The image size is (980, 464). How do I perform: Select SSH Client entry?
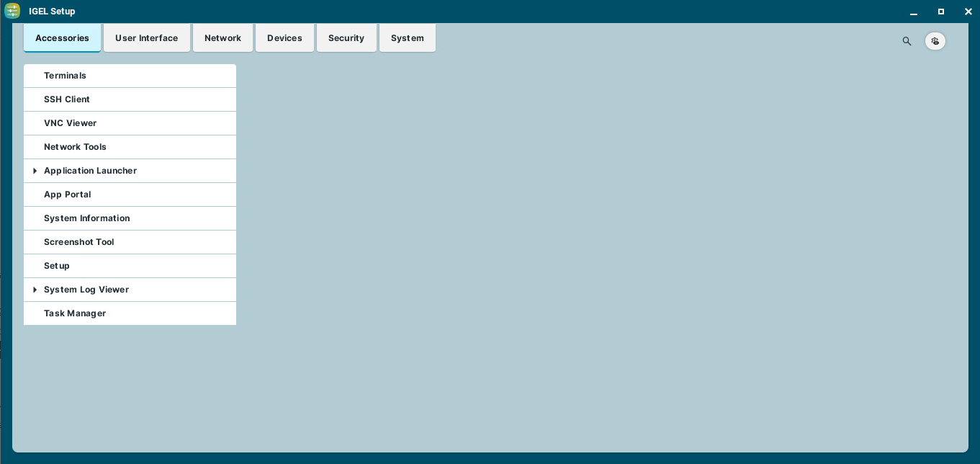tap(67, 99)
